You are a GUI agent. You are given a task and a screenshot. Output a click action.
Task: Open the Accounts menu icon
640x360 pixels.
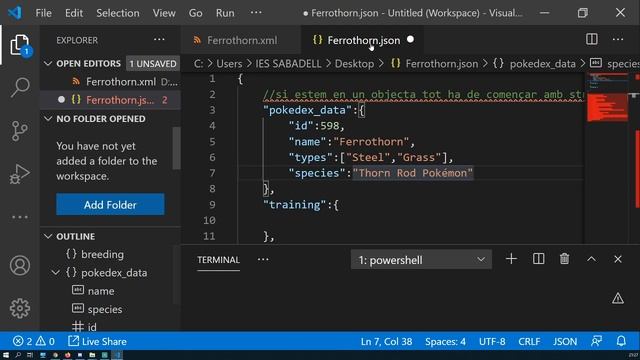coord(20,266)
